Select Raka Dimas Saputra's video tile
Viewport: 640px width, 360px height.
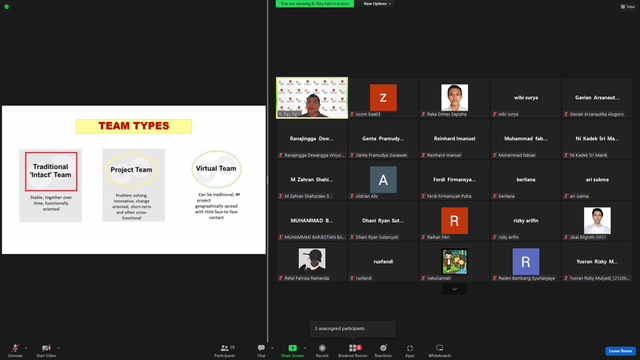(x=454, y=98)
